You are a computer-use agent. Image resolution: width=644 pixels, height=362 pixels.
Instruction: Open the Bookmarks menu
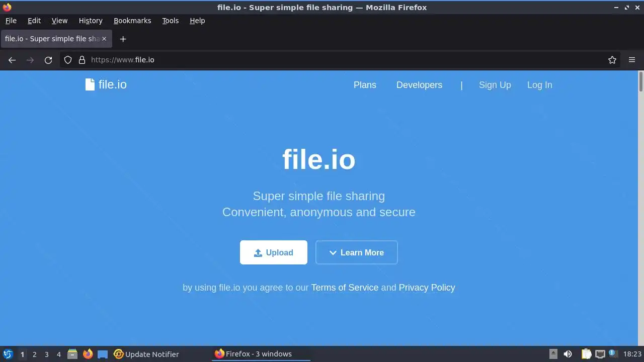point(132,21)
